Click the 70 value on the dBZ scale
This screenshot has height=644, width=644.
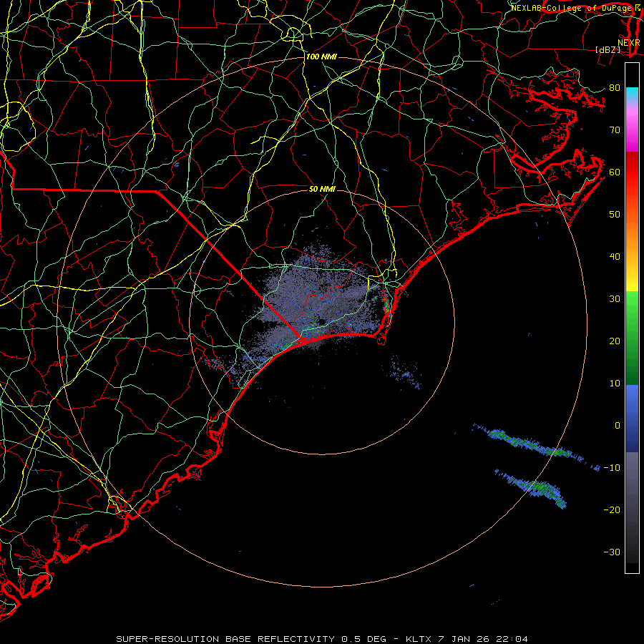615,130
